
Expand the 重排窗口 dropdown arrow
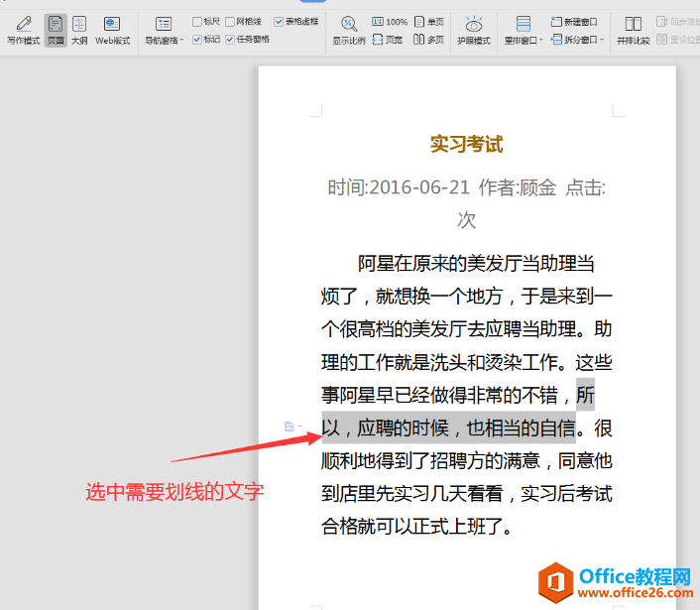click(541, 41)
